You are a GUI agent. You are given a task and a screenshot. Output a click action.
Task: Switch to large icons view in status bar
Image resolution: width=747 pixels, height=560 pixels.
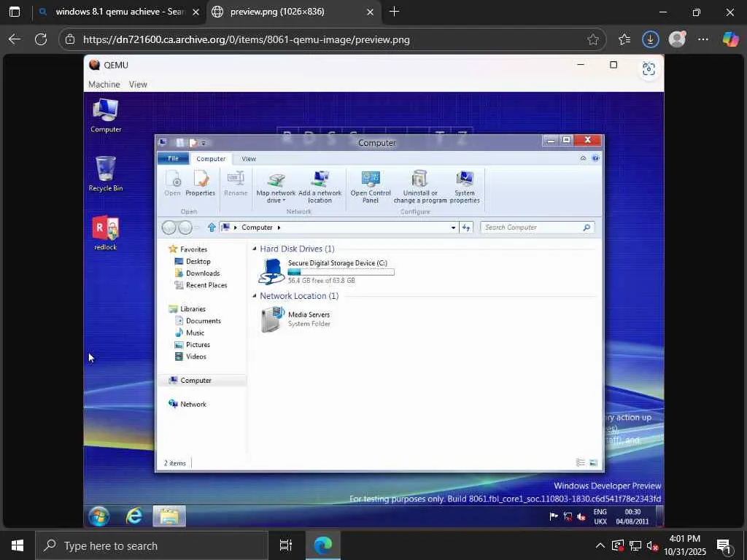click(x=593, y=462)
